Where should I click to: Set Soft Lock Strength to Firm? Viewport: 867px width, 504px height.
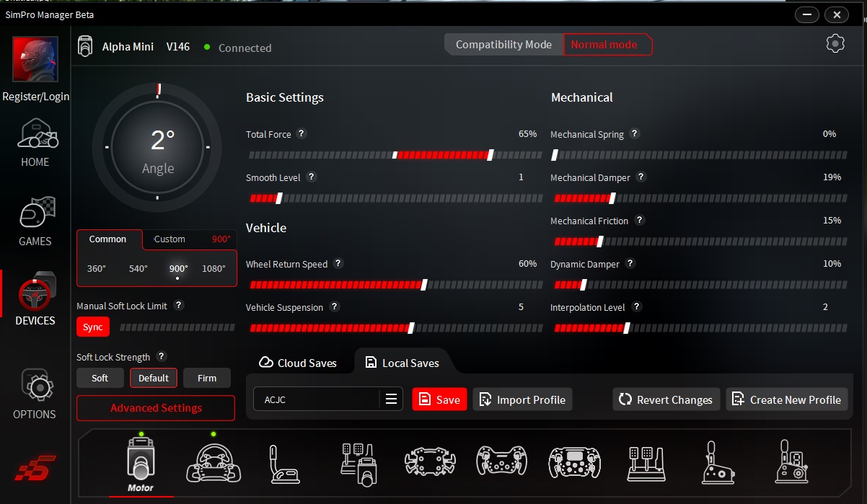207,378
